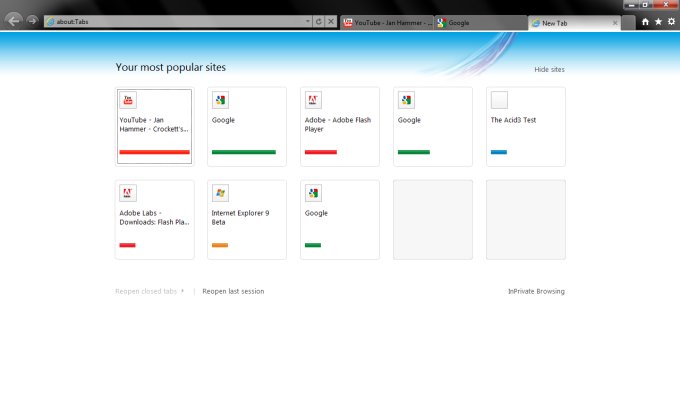Minimize the browser window
680x401 pixels.
click(x=632, y=5)
